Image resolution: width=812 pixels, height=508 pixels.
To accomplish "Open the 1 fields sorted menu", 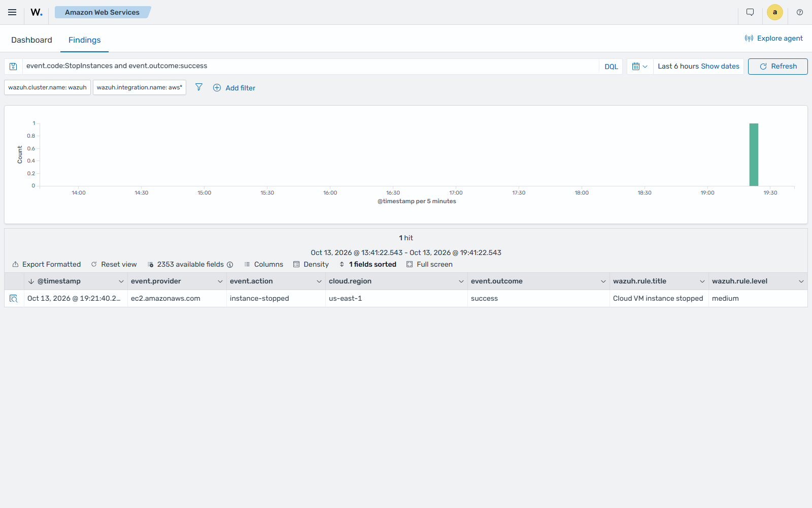I will click(x=368, y=264).
